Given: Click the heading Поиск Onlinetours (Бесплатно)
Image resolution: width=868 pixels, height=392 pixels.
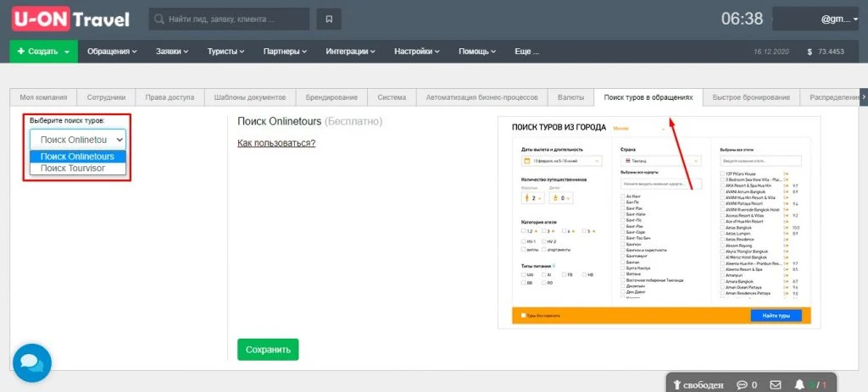Looking at the screenshot, I should (310, 121).
